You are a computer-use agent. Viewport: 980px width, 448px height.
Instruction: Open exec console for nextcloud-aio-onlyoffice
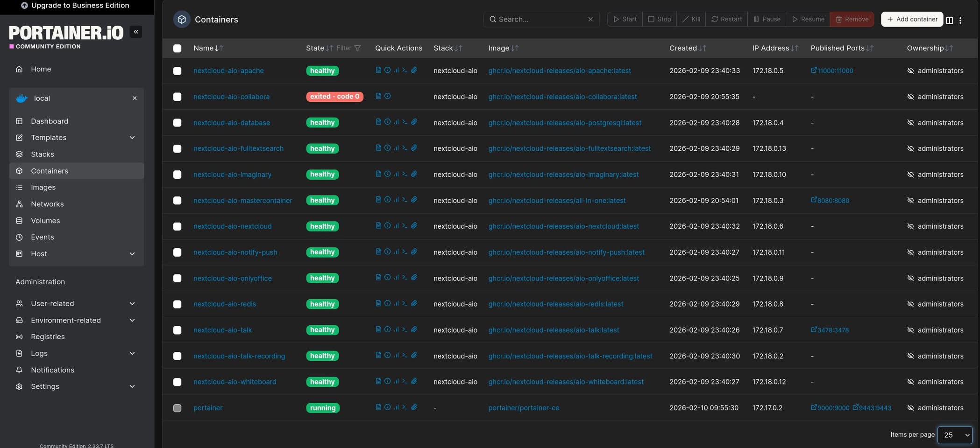point(405,277)
